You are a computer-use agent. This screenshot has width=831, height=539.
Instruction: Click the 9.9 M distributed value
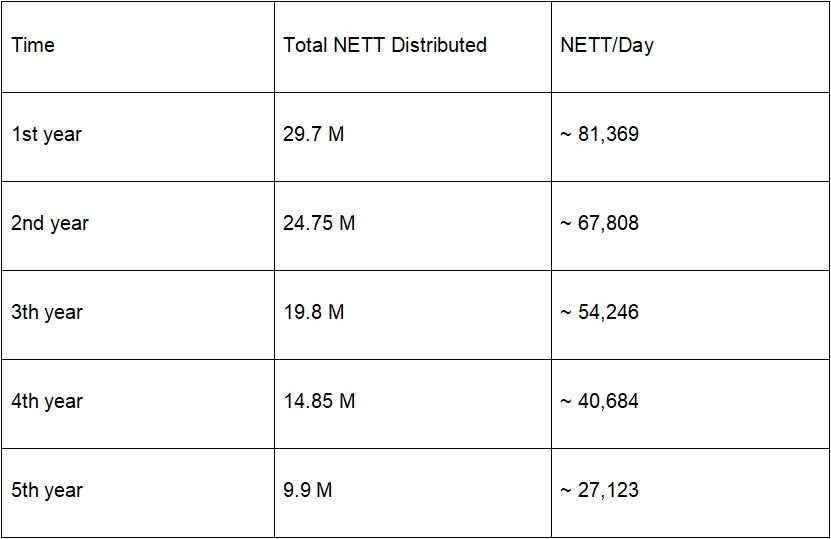(308, 490)
